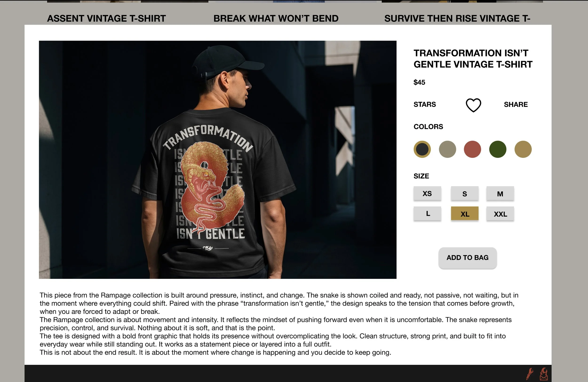
Task: Select the black color swatch
Action: (422, 149)
